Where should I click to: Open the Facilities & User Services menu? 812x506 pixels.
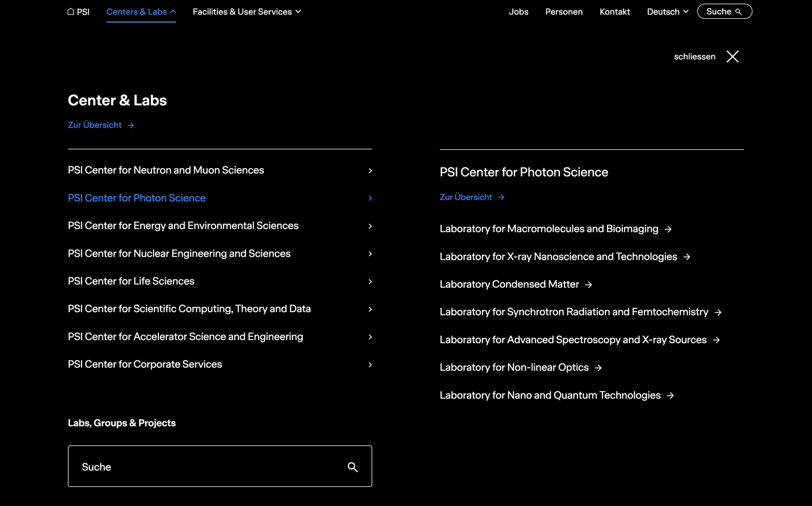click(x=247, y=12)
